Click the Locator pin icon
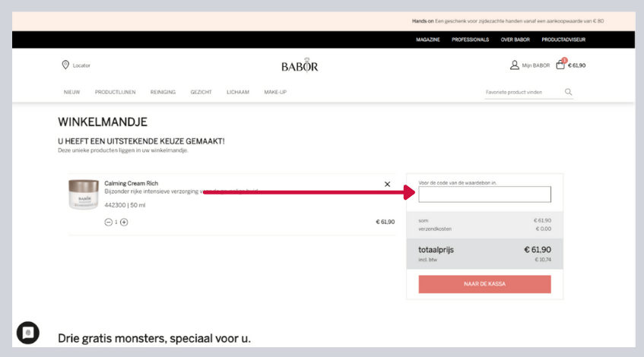The height and width of the screenshot is (357, 644). (65, 65)
